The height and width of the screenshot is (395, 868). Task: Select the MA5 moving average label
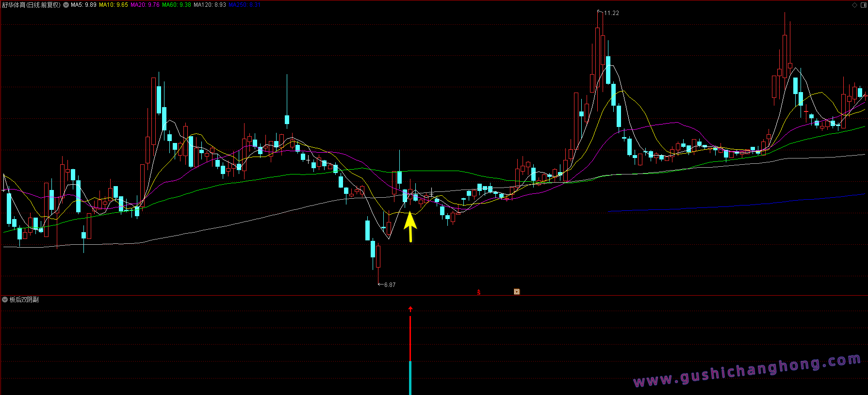[83, 5]
